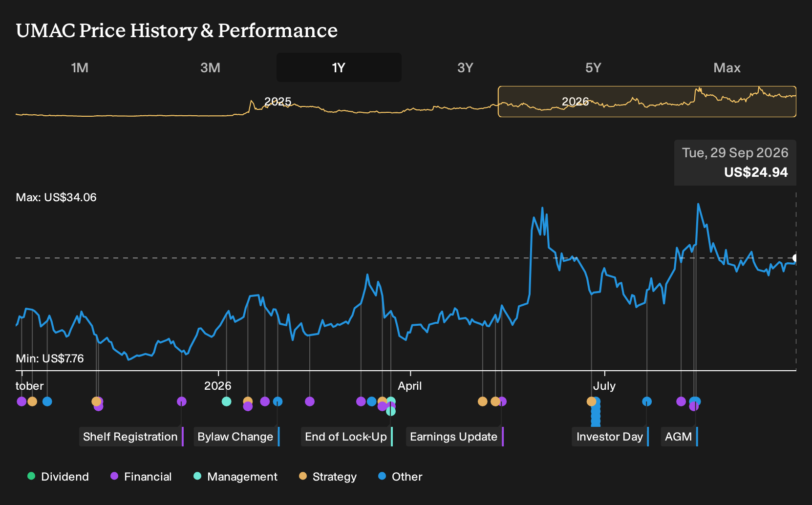Select the Max time range tab
This screenshot has width=812, height=505.
coord(727,67)
